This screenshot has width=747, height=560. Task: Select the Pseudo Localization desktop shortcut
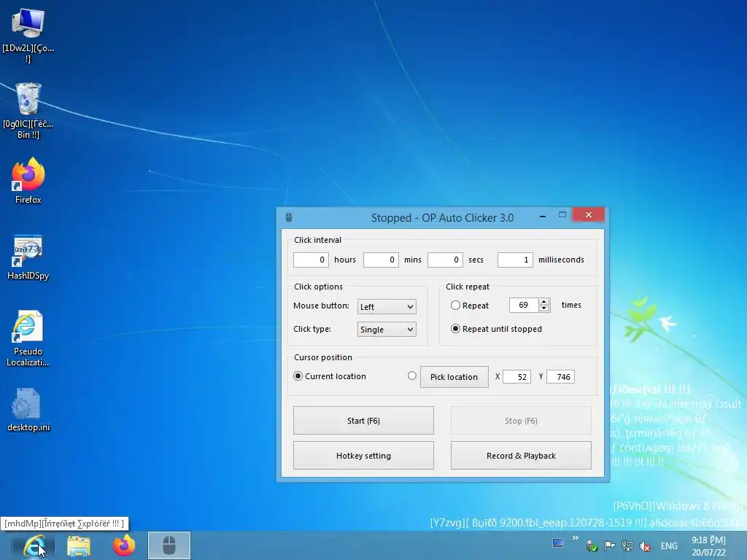[x=28, y=338]
